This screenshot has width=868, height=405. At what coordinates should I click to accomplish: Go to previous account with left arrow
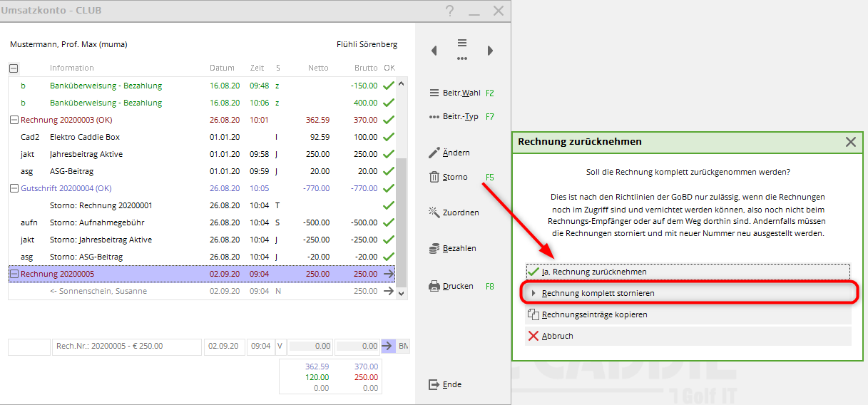tap(434, 51)
